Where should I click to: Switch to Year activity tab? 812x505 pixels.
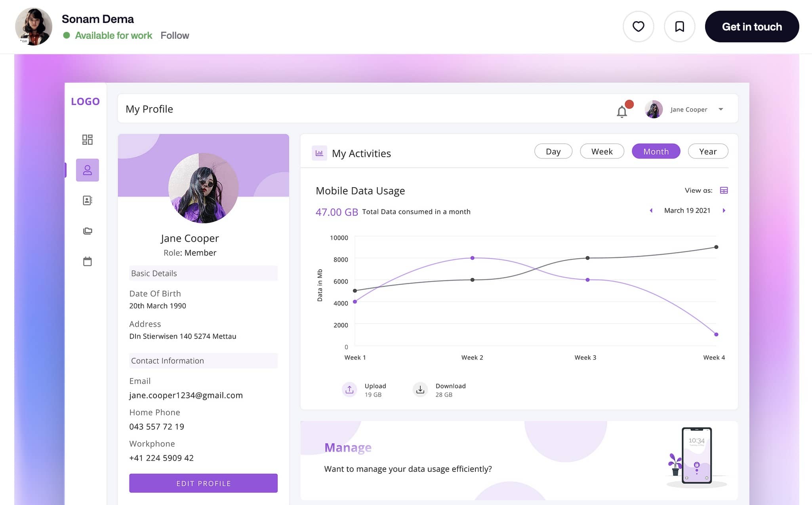click(x=708, y=151)
